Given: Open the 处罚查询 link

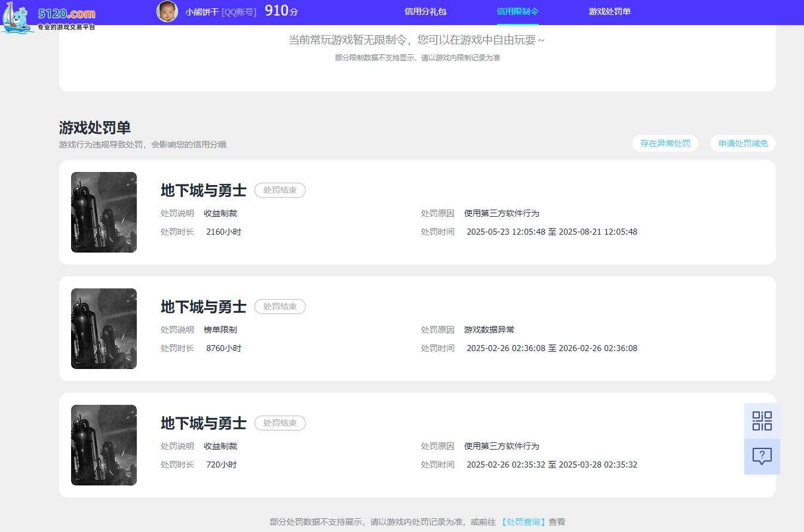Looking at the screenshot, I should point(522,522).
